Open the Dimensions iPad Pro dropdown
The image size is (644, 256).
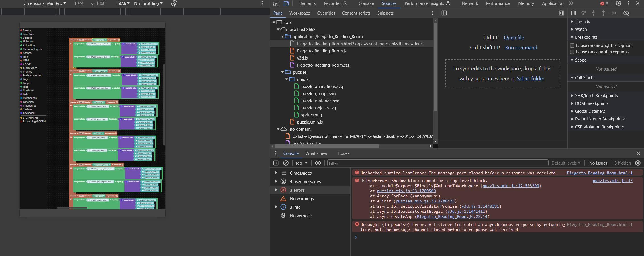(44, 3)
